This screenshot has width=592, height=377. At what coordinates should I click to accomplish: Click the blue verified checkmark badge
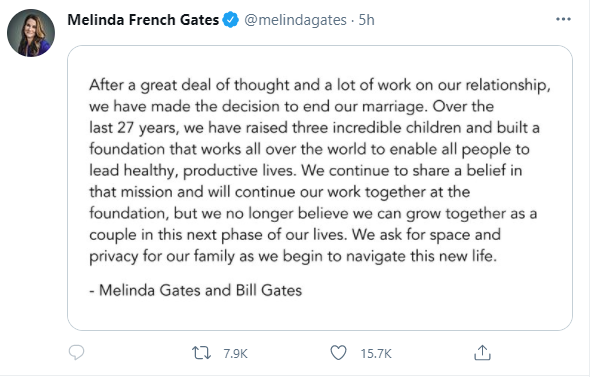[x=230, y=20]
